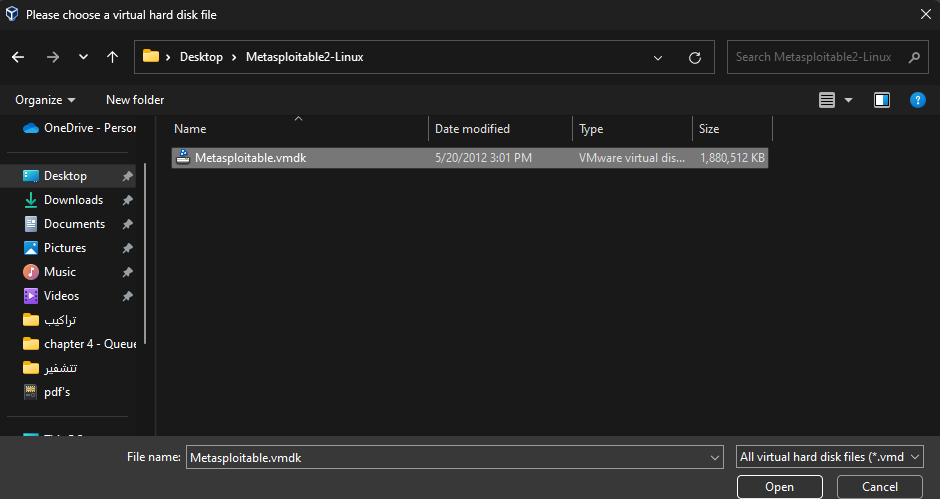940x499 pixels.
Task: Go forward with the right arrow
Action: click(x=53, y=57)
